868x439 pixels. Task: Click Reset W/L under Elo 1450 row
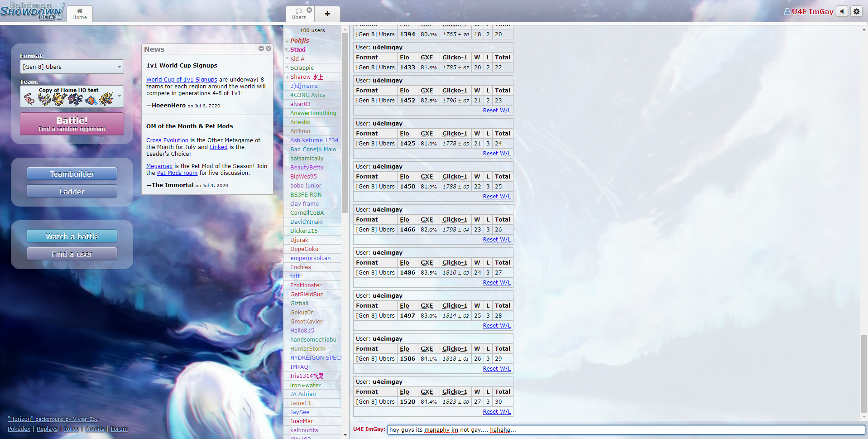(x=497, y=196)
